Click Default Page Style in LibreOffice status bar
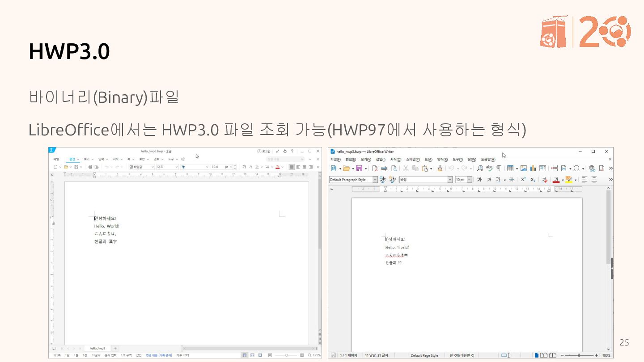 coord(424,355)
